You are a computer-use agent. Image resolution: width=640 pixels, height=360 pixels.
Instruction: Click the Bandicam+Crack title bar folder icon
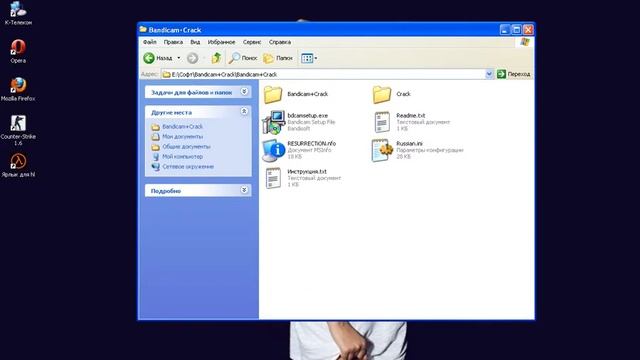click(143, 29)
